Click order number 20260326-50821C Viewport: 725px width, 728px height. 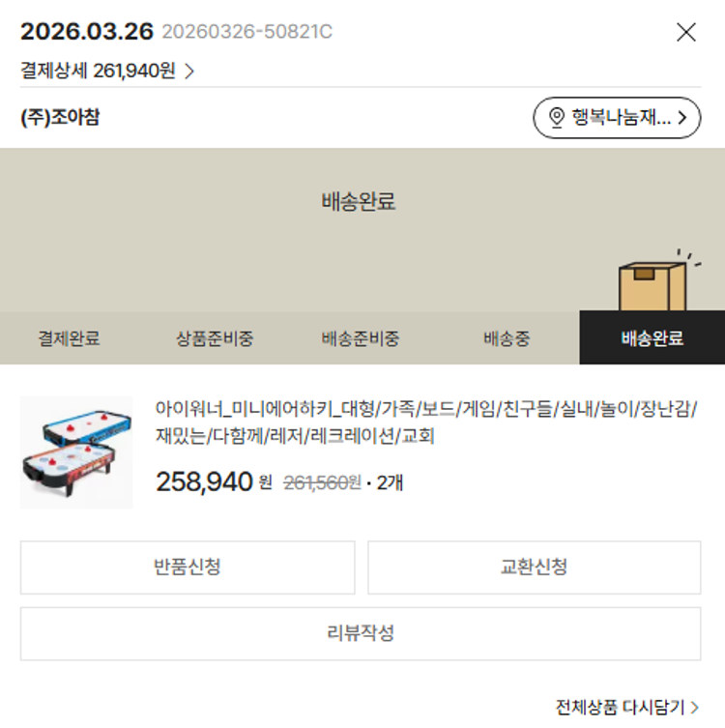coord(246,32)
